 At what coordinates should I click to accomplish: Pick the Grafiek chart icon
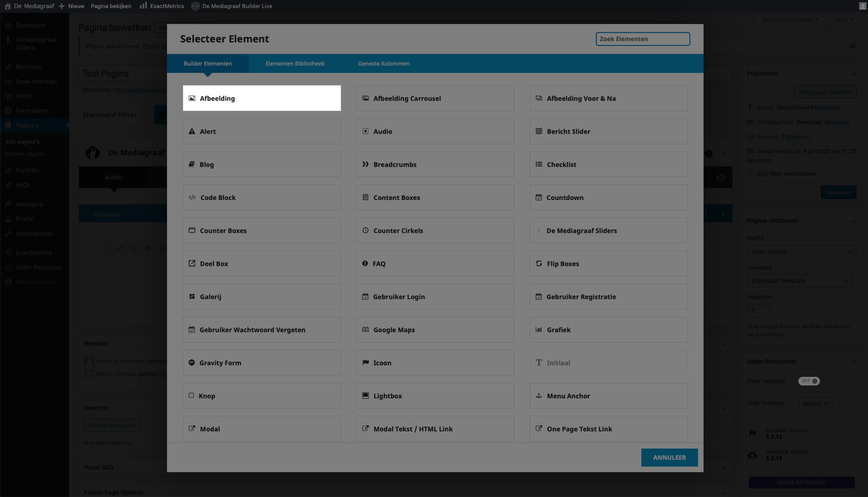coord(539,330)
